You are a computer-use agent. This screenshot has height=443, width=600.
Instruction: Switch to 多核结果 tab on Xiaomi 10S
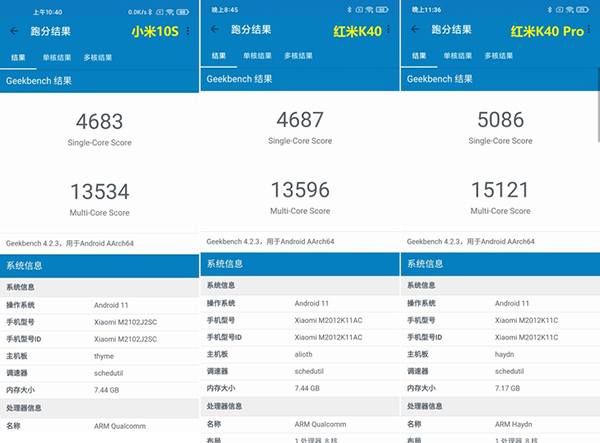[x=98, y=57]
